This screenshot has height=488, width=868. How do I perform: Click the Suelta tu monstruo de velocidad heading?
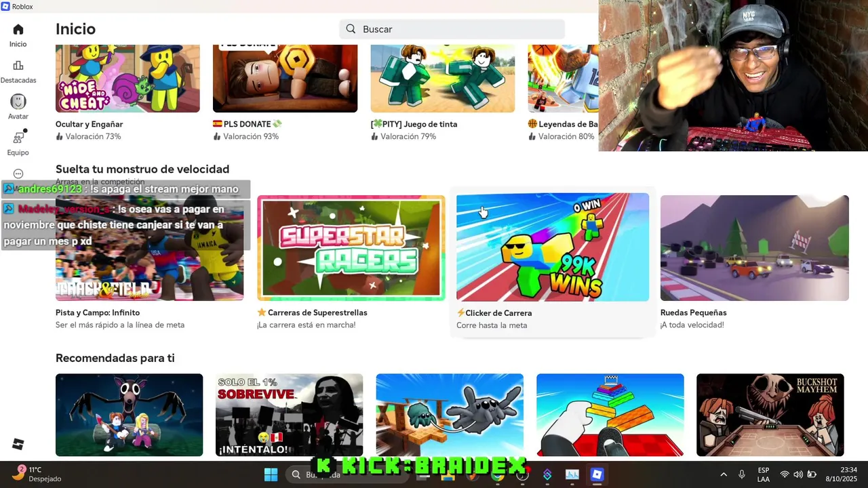point(142,169)
